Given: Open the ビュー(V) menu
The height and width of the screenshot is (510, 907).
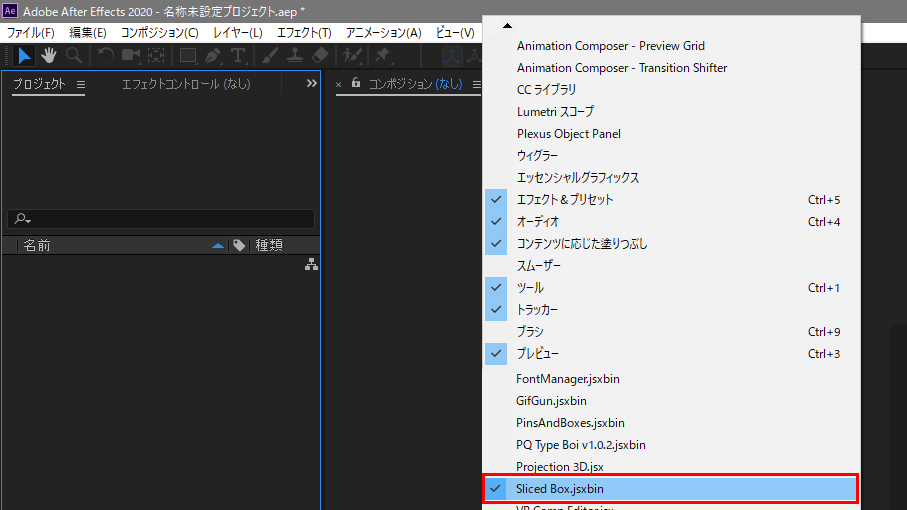Looking at the screenshot, I should point(455,33).
